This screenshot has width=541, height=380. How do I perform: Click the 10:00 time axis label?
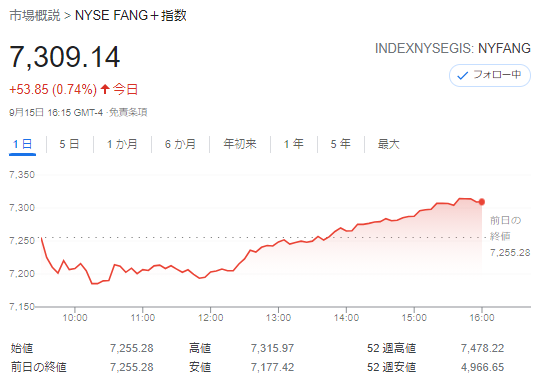pos(75,318)
